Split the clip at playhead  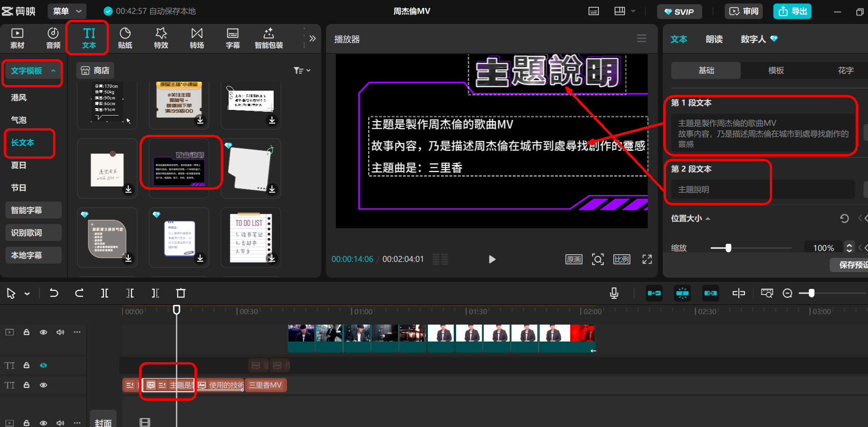tap(105, 293)
